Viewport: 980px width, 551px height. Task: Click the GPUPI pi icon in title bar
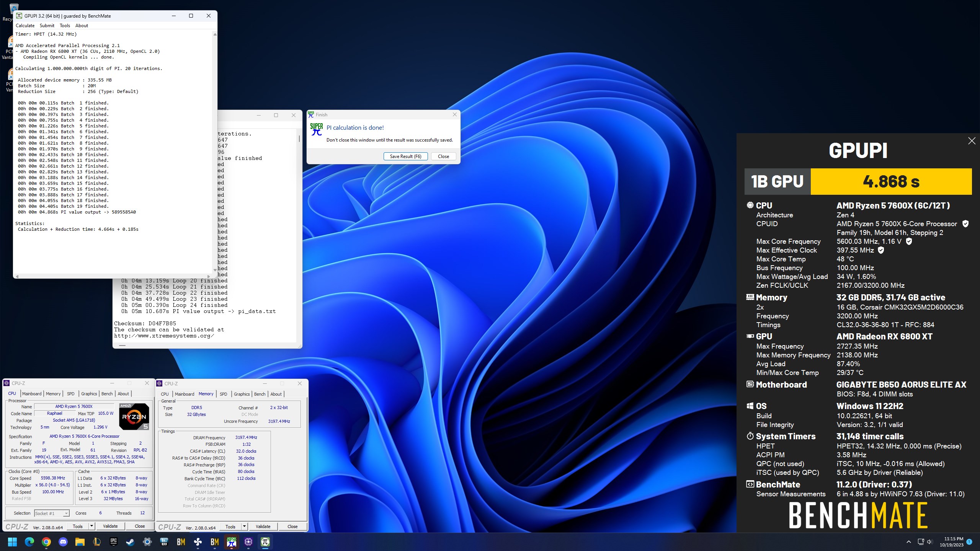point(19,16)
